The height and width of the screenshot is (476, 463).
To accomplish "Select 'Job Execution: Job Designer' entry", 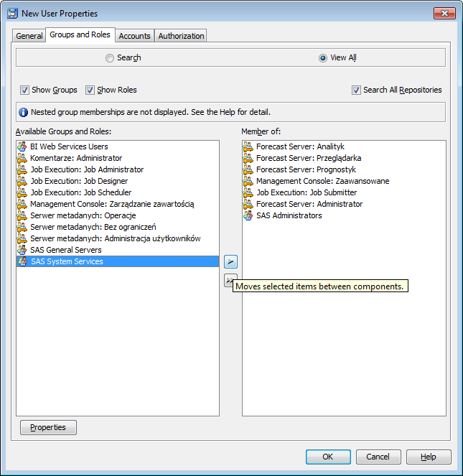I will click(x=118, y=181).
